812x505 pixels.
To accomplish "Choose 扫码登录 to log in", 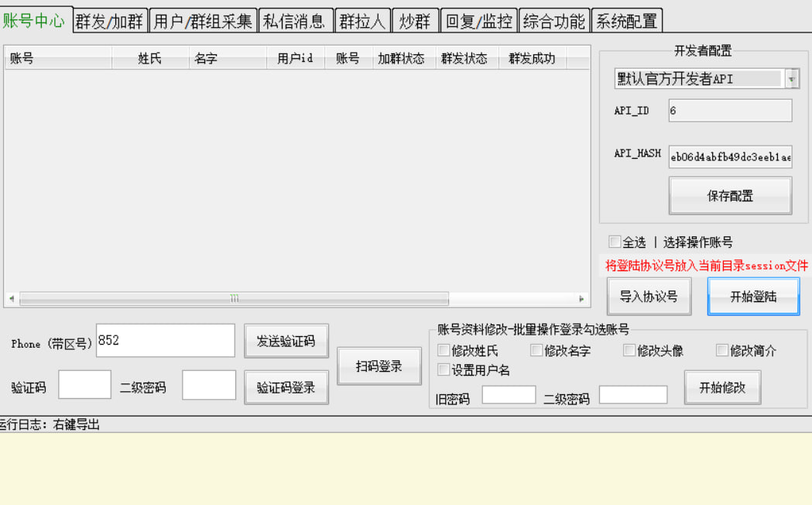I will pos(379,366).
